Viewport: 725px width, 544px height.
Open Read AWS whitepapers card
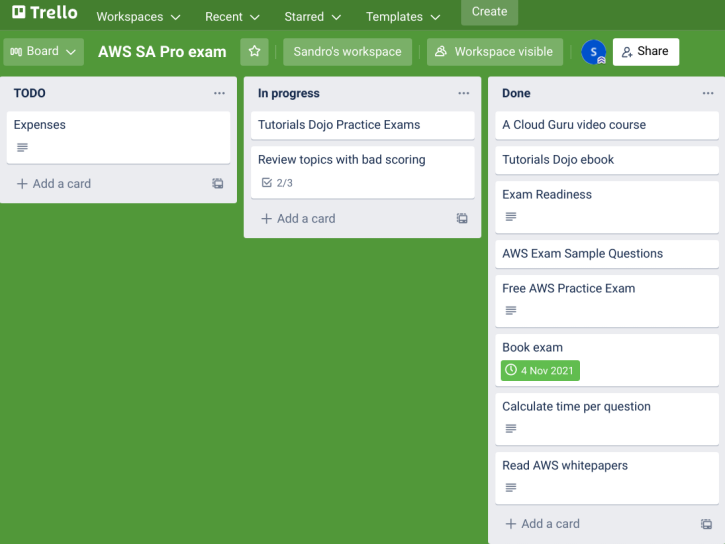[607, 478]
